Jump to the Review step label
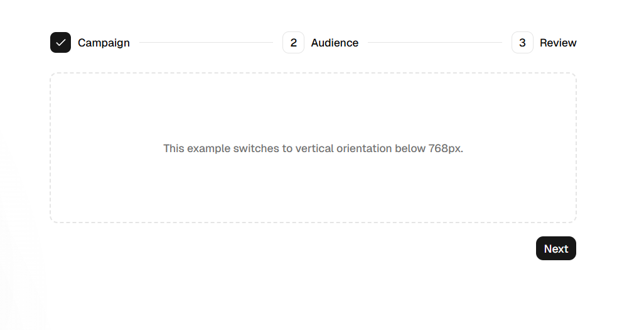The height and width of the screenshot is (330, 644). pos(558,43)
